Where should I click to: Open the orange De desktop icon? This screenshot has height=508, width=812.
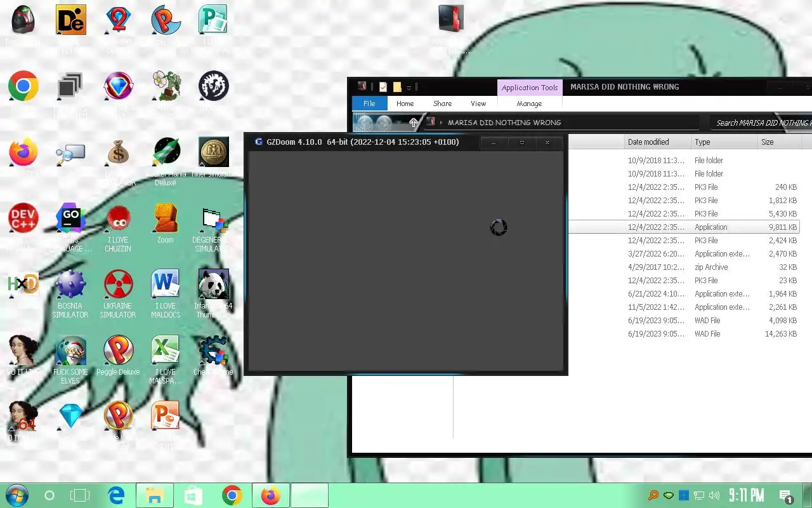[x=70, y=20]
